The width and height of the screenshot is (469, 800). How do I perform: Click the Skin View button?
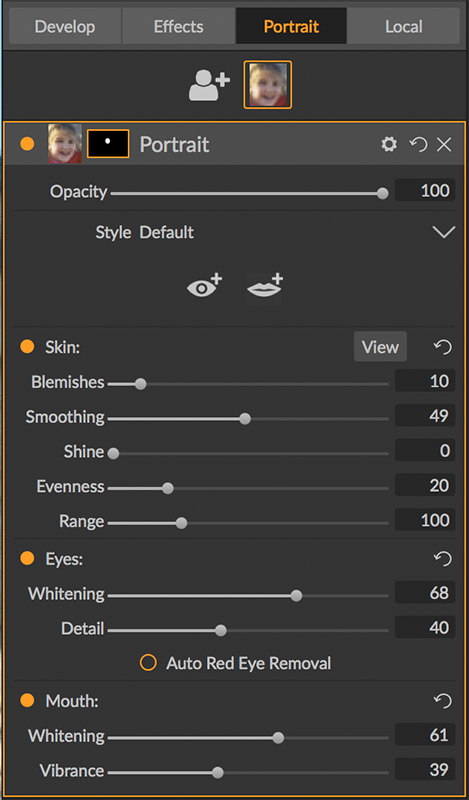click(380, 347)
